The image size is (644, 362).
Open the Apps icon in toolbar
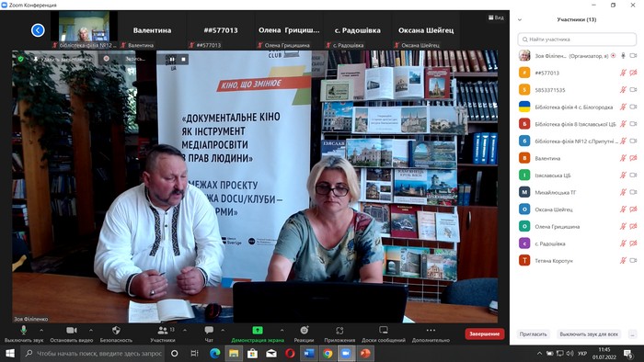(339, 331)
